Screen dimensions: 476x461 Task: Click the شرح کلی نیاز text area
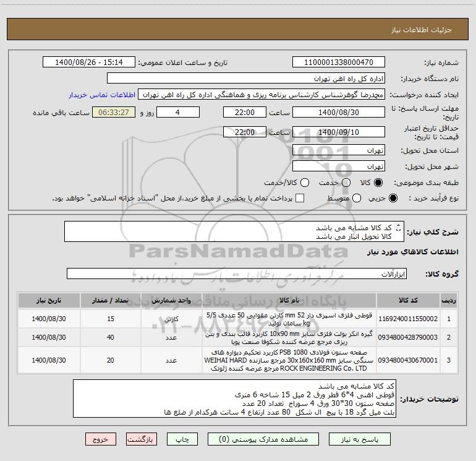[234, 231]
